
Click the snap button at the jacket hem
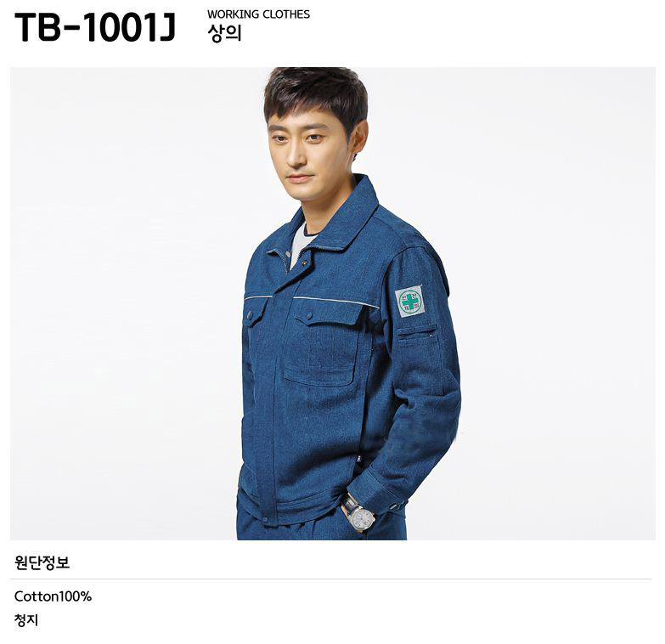(265, 520)
